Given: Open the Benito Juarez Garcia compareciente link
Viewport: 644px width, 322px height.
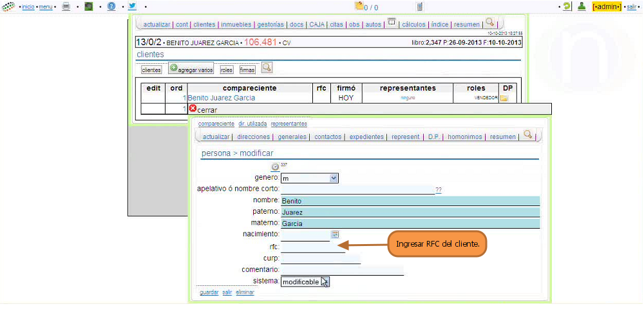Looking at the screenshot, I should click(222, 98).
